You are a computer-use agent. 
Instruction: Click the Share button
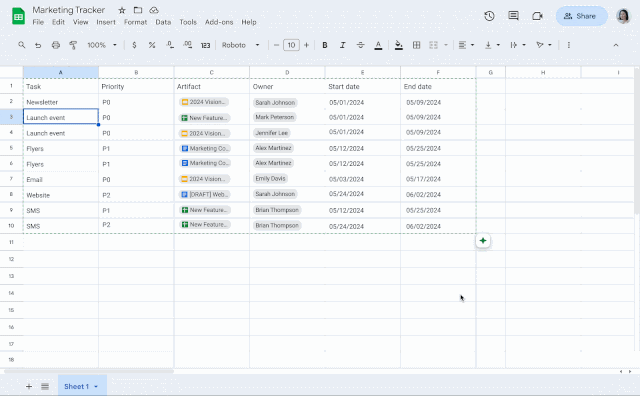tap(581, 16)
